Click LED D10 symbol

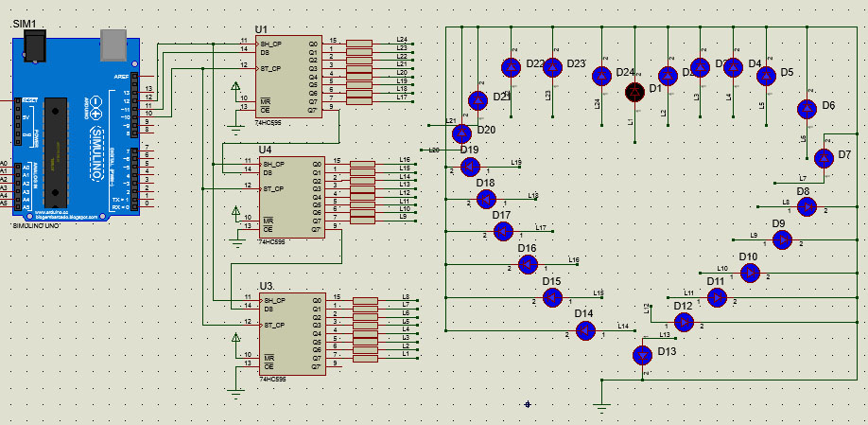(x=750, y=273)
